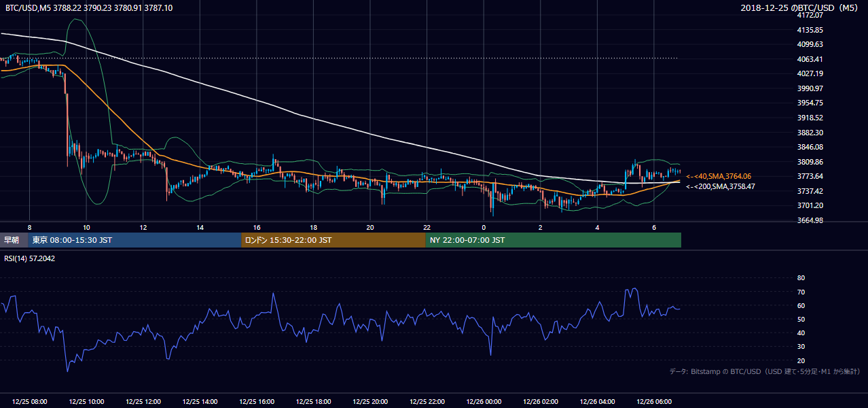Image resolution: width=868 pixels, height=408 pixels.
Task: Click hour tick 10 under price chart
Action: pyautogui.click(x=86, y=227)
